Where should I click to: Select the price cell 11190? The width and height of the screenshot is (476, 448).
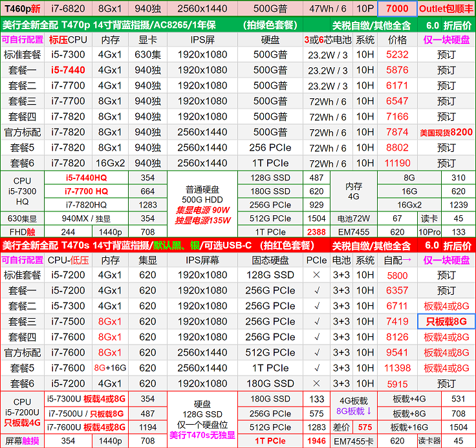point(397,163)
